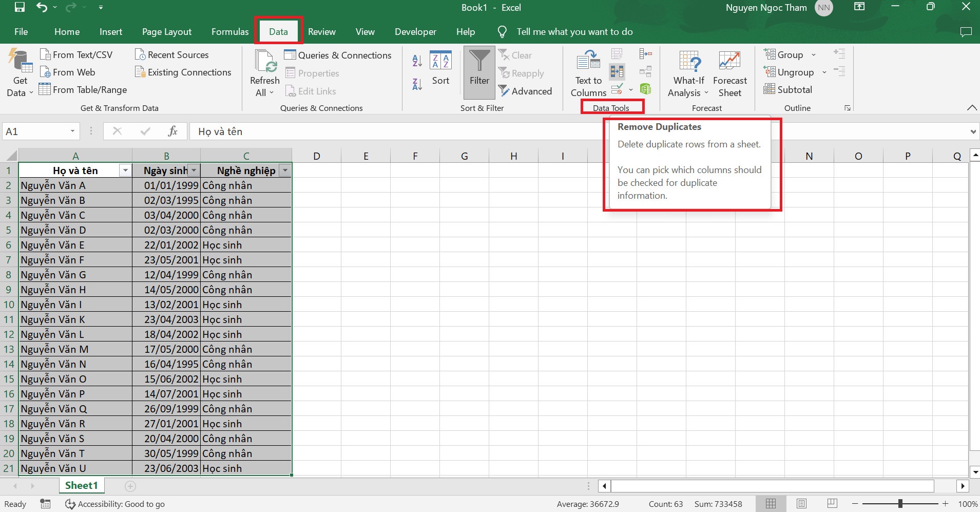
Task: Open the Get Data menu button
Action: 20,73
